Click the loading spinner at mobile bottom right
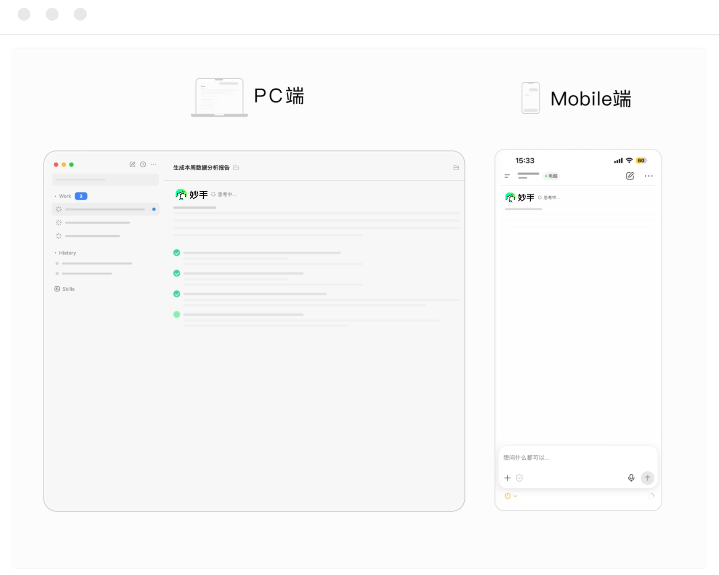This screenshot has width=719, height=575. tap(651, 496)
